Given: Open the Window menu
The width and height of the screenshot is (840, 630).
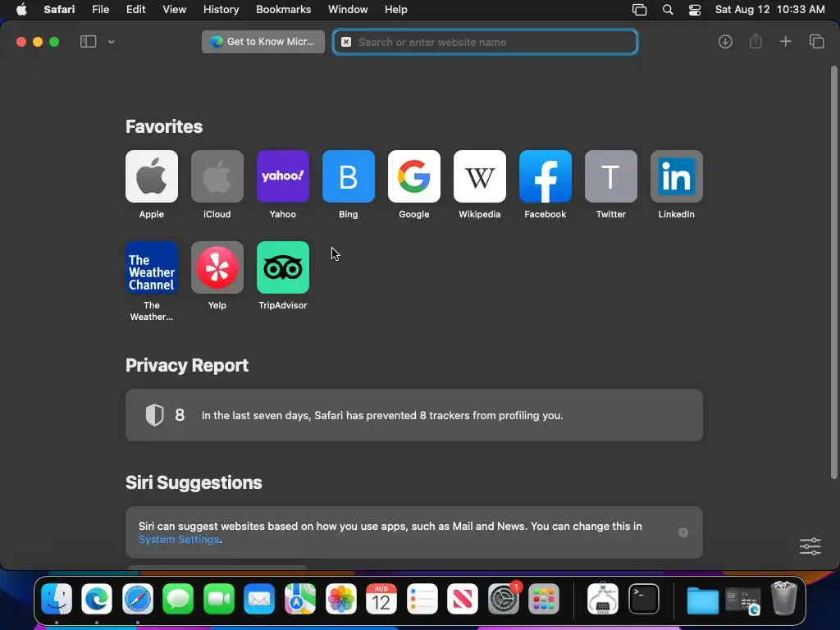Looking at the screenshot, I should pyautogui.click(x=348, y=10).
